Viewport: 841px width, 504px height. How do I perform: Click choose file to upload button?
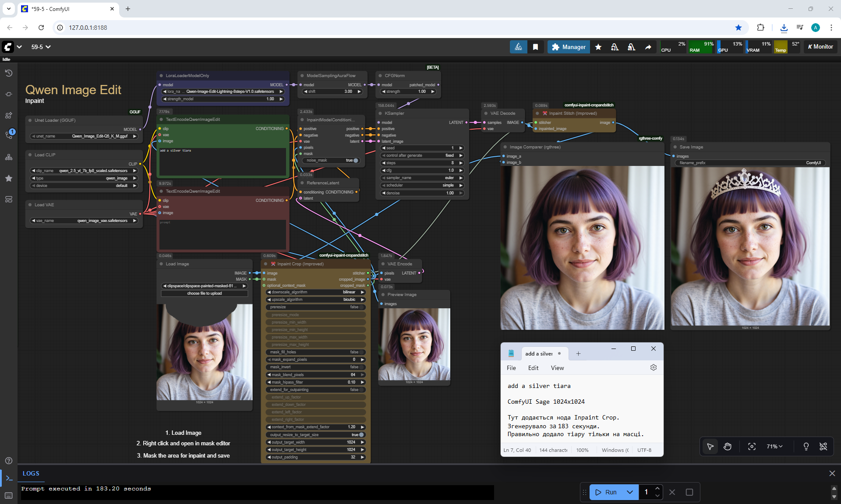[204, 293]
